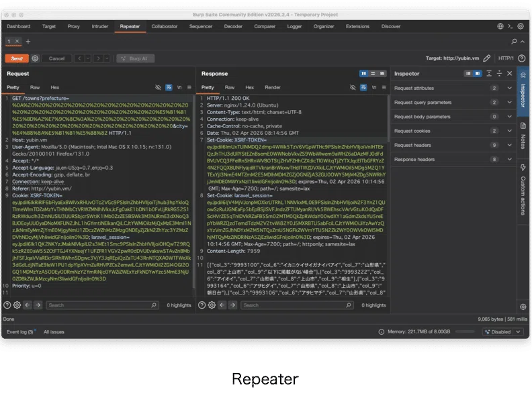Click the HTTP/1 protocol label
The height and width of the screenshot is (420, 532).
[506, 58]
